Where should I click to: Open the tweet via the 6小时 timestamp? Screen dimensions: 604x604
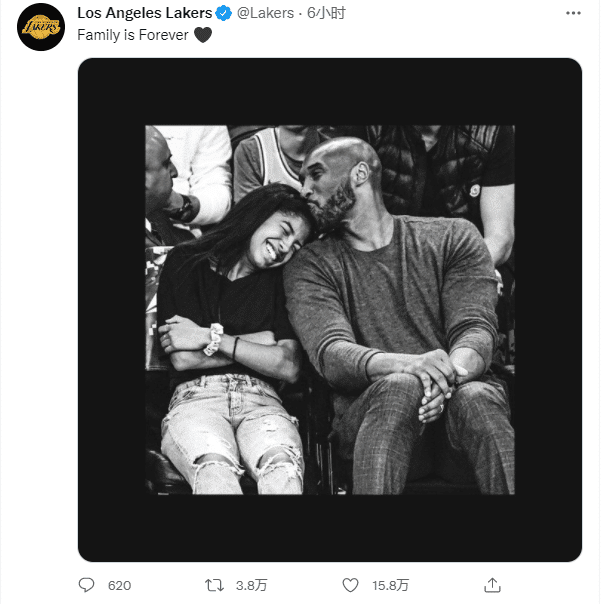326,13
